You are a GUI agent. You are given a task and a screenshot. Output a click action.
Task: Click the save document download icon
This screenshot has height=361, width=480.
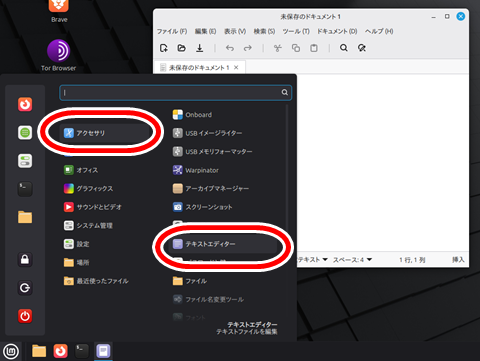[x=199, y=48]
